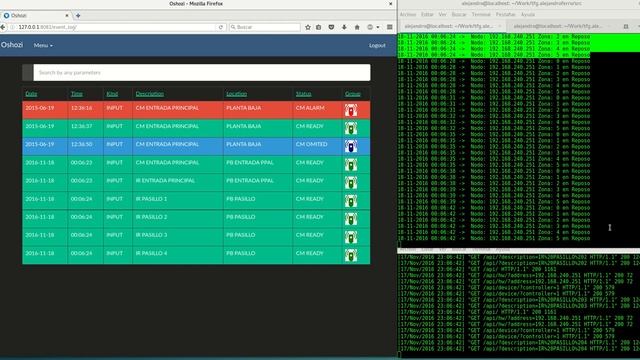The width and height of the screenshot is (640, 360).
Task: Open Firefox bookmarks list icon
Action: click(319, 27)
